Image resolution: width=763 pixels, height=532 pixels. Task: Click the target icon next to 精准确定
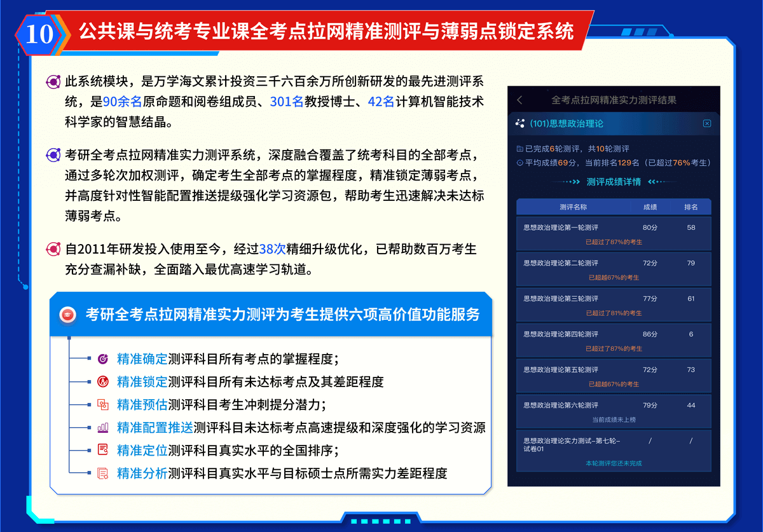[x=103, y=358]
